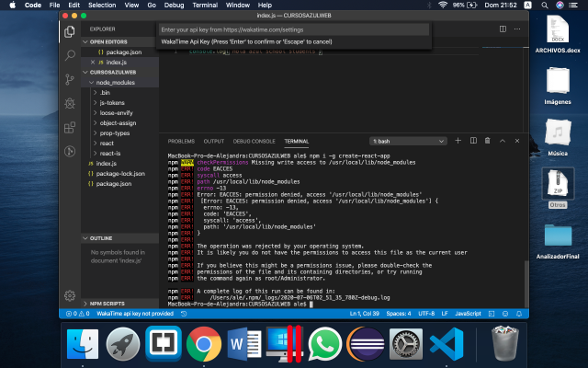This screenshot has height=368, width=588.
Task: Open Google Chrome from the dock
Action: click(x=203, y=345)
